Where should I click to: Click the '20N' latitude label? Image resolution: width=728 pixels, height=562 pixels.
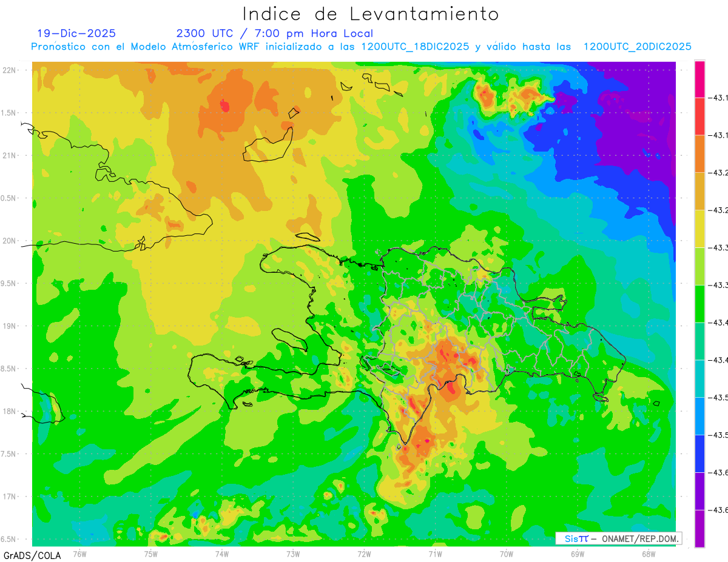tap(8, 241)
